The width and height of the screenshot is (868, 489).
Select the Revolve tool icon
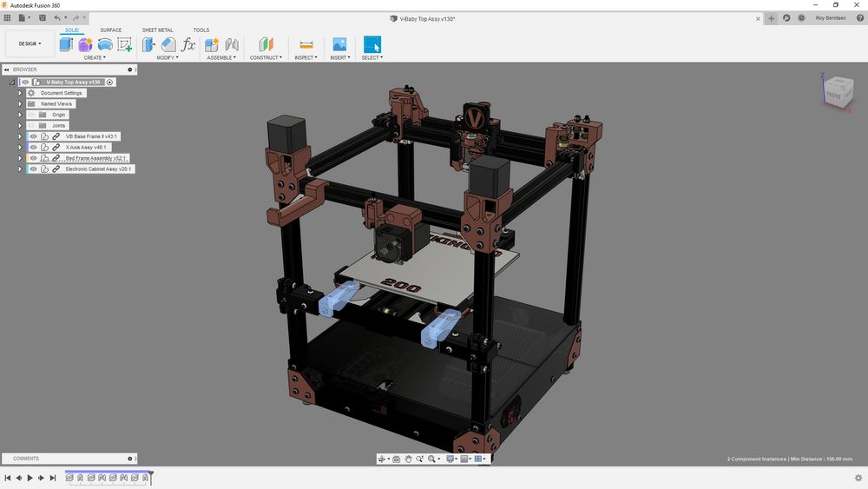click(x=105, y=44)
